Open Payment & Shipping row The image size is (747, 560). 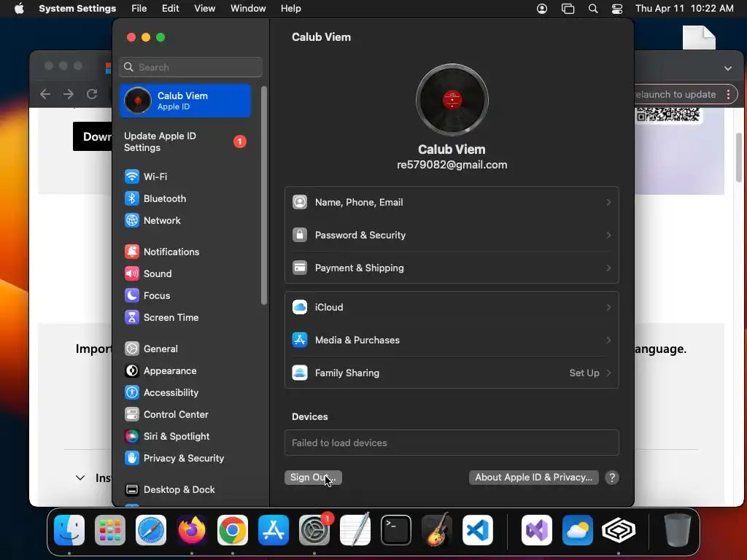pos(452,268)
